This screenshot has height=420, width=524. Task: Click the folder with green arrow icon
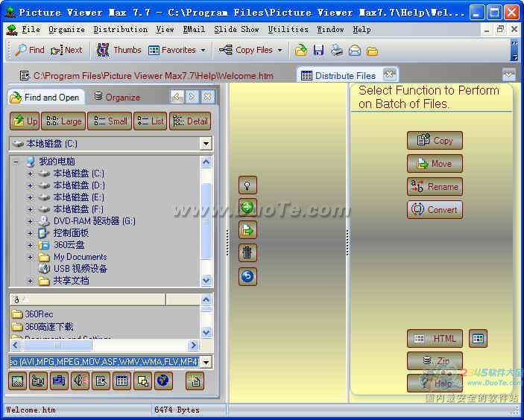[x=247, y=229]
